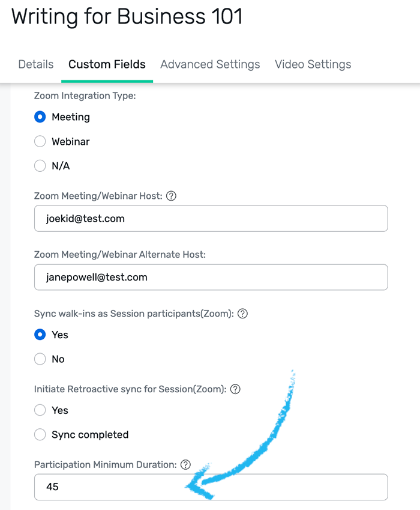Click the Writing for Business 101 title

(x=127, y=16)
